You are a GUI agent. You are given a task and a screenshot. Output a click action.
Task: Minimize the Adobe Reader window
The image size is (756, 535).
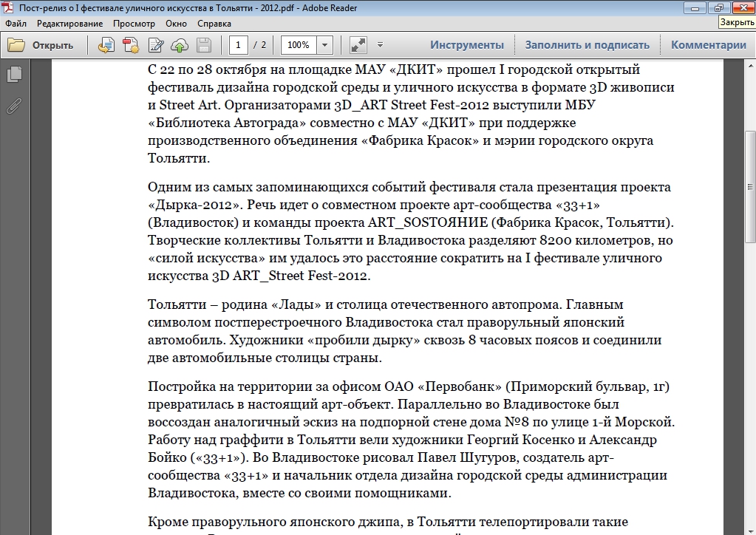point(695,8)
